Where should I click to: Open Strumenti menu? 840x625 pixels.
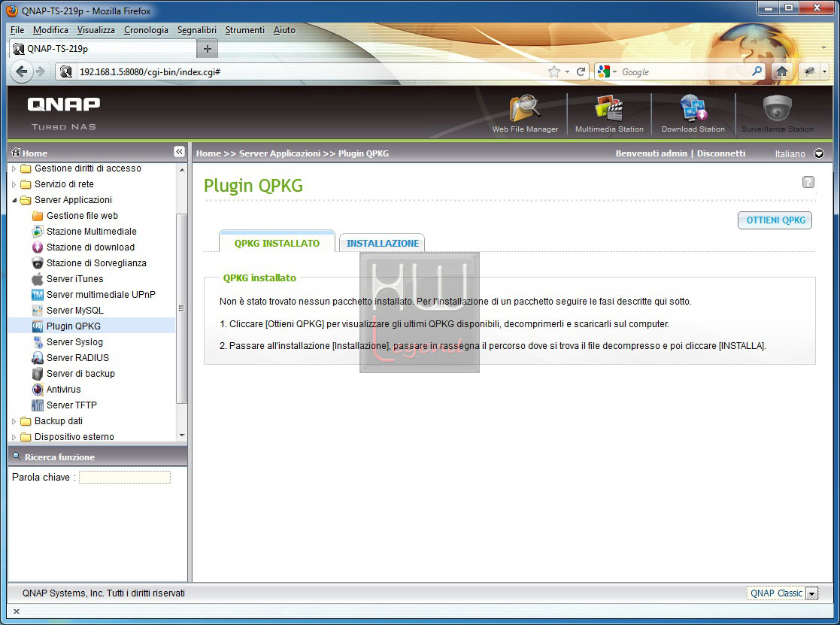[x=245, y=30]
